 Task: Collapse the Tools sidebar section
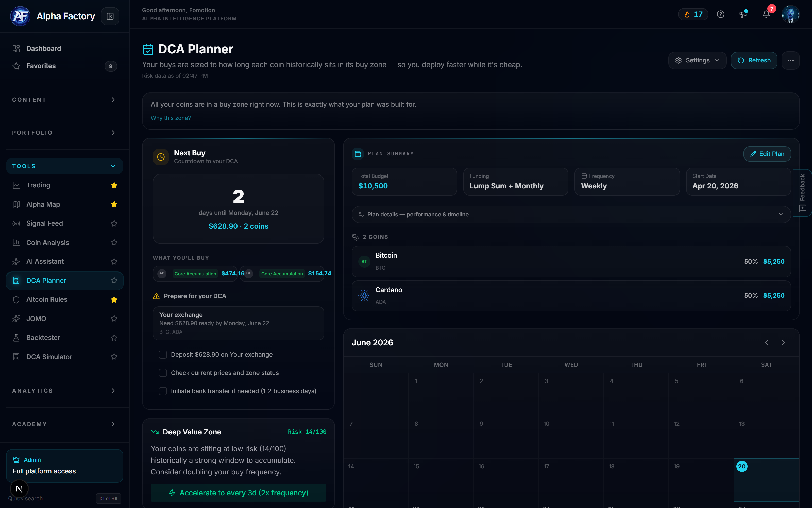coord(64,166)
